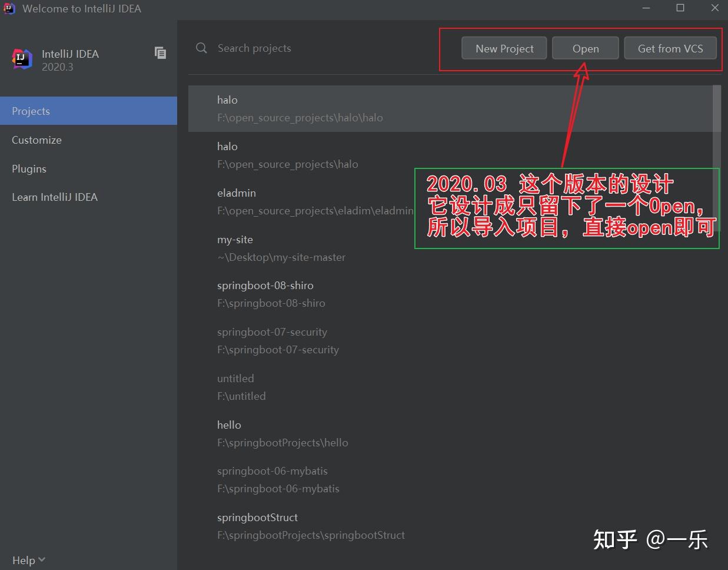This screenshot has height=570, width=728.
Task: Click the title bar IntelliJ app icon
Action: pos(9,8)
